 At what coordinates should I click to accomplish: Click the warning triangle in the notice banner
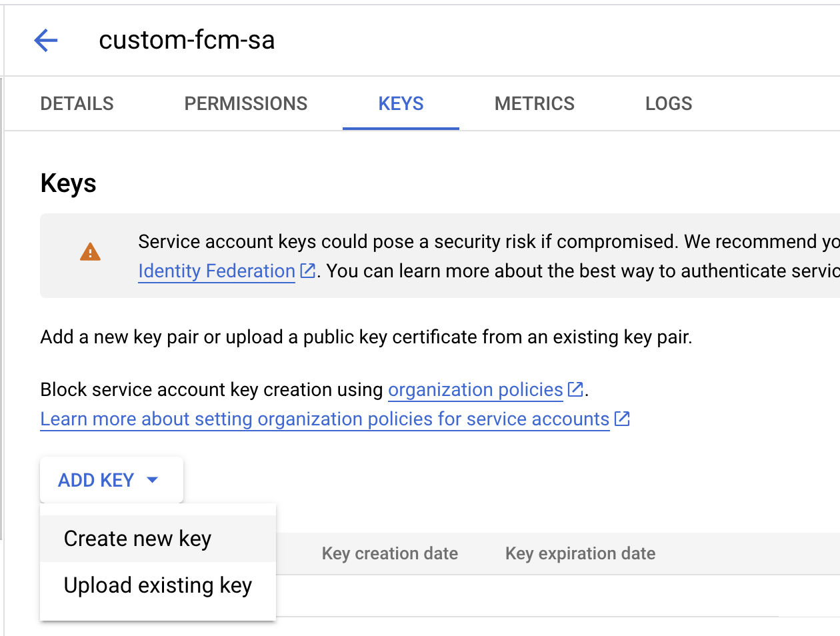[x=90, y=252]
